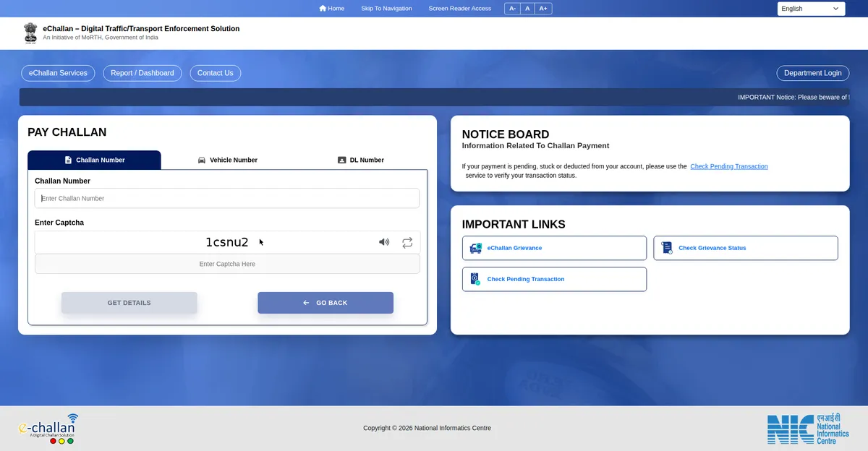Click the India national emblem logo
Viewport: 868px width, 451px height.
tap(30, 33)
